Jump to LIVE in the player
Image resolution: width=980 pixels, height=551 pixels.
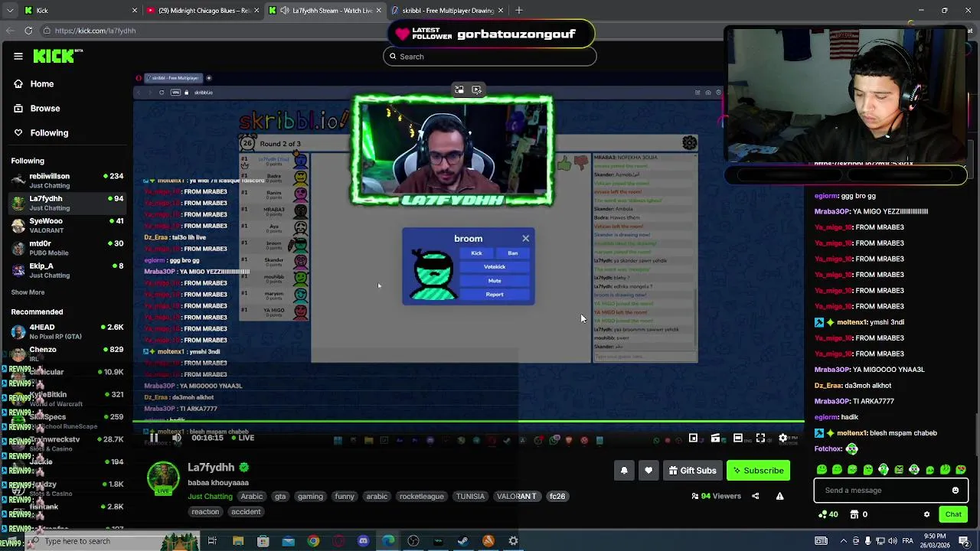coord(243,438)
